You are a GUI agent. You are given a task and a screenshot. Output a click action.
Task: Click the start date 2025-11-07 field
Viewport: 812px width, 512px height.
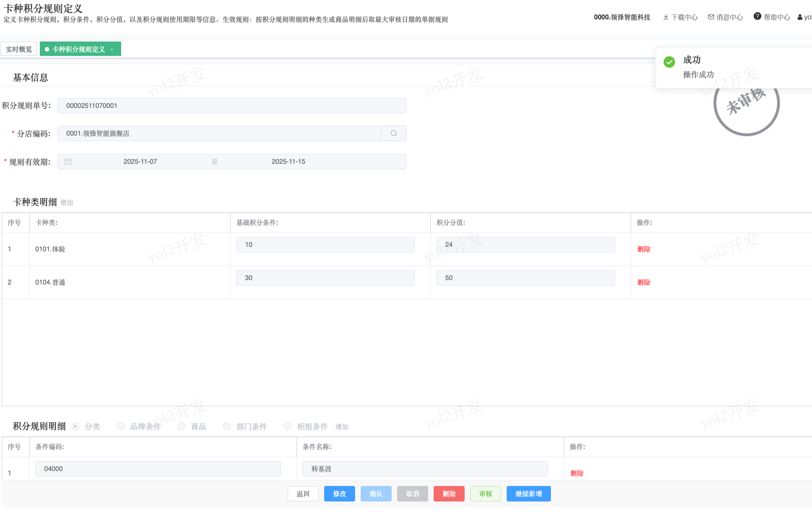pyautogui.click(x=140, y=162)
